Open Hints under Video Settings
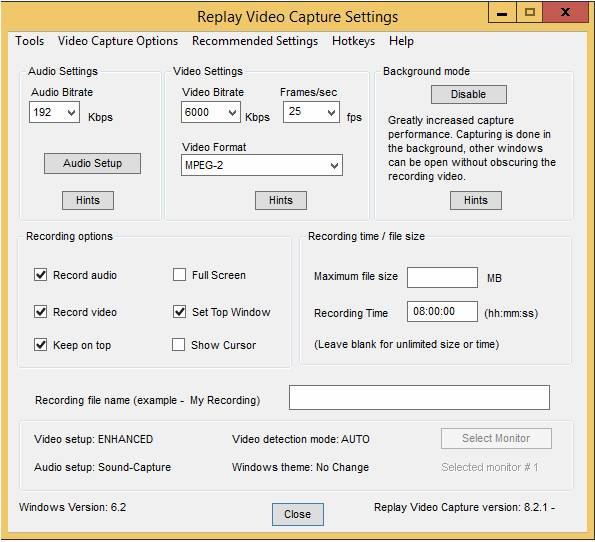 281,200
